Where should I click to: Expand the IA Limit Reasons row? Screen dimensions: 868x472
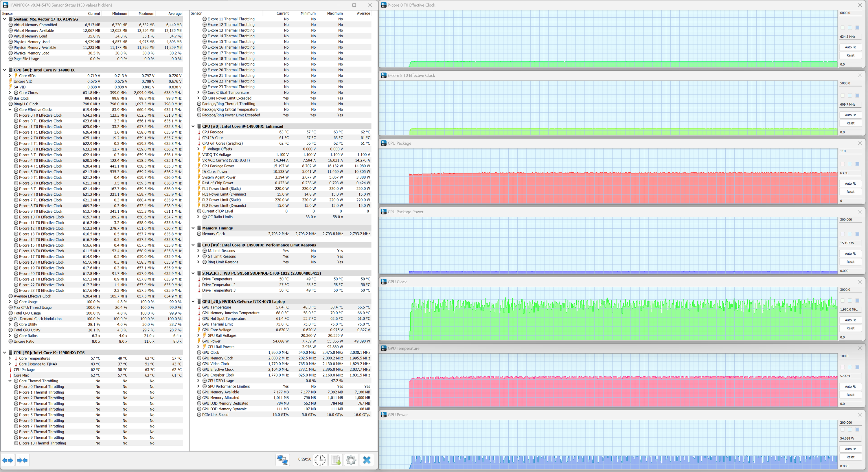click(198, 251)
